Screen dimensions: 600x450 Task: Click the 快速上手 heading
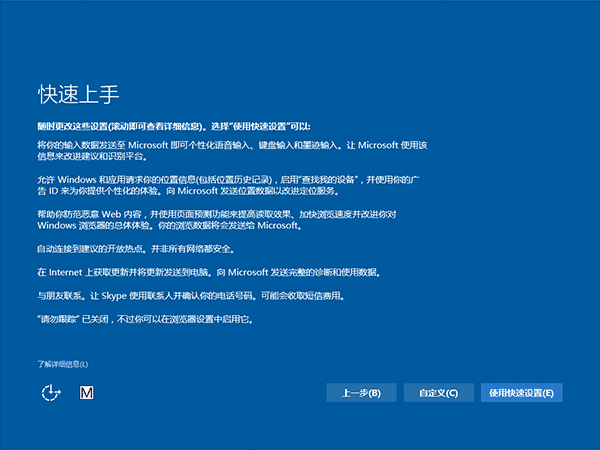coord(78,94)
